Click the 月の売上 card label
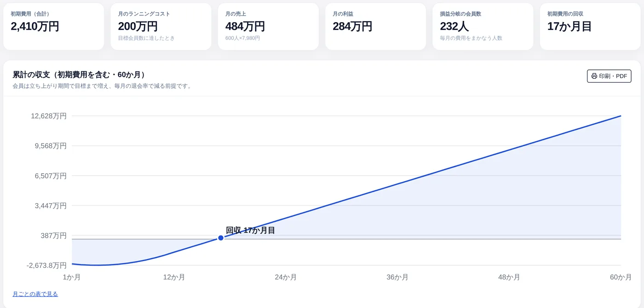 coord(236,14)
